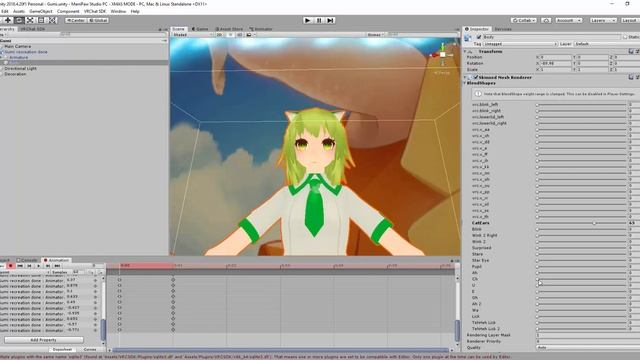Click the Rotation X input field
The width and height of the screenshot is (640, 360).
[556, 63]
